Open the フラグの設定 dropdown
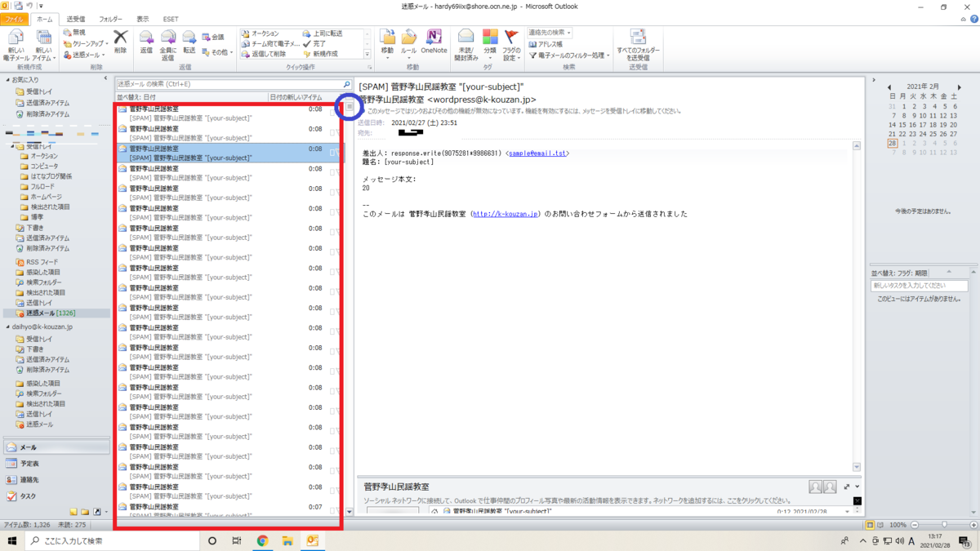 512,45
